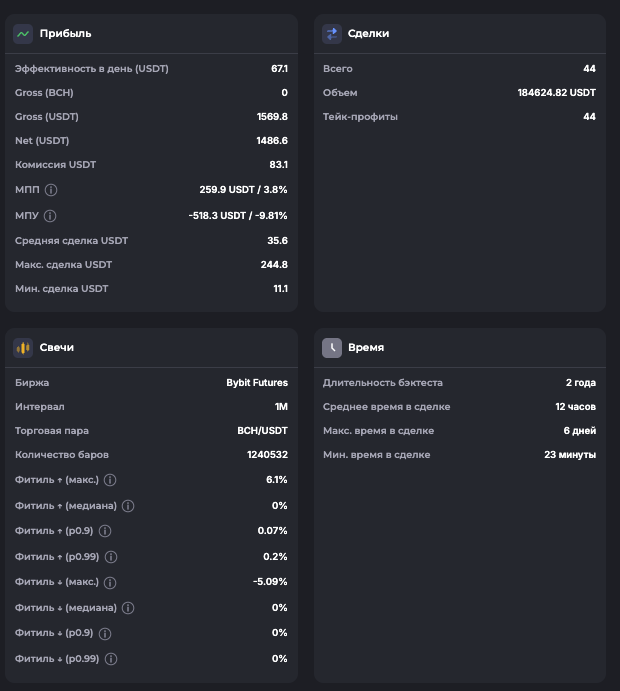Click the Сделки panel arrows icon
Viewport: 620px width, 691px height.
(x=332, y=33)
